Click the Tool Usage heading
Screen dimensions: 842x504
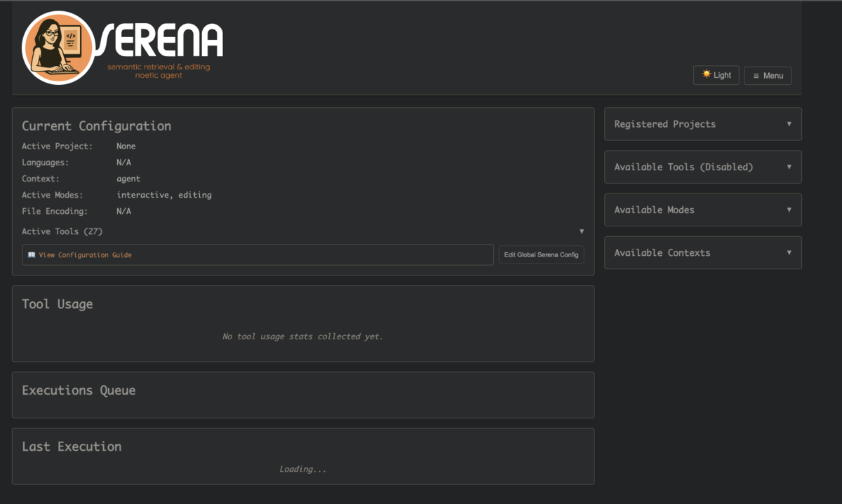(x=58, y=304)
